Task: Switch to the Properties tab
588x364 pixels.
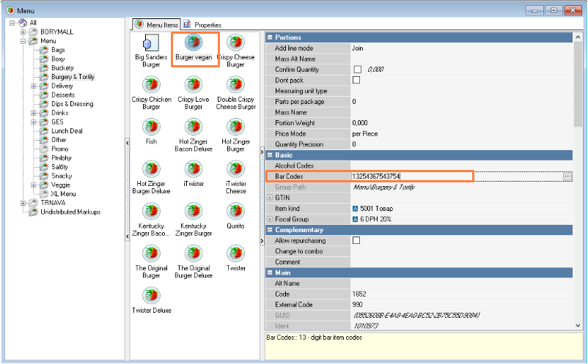Action: pos(202,25)
